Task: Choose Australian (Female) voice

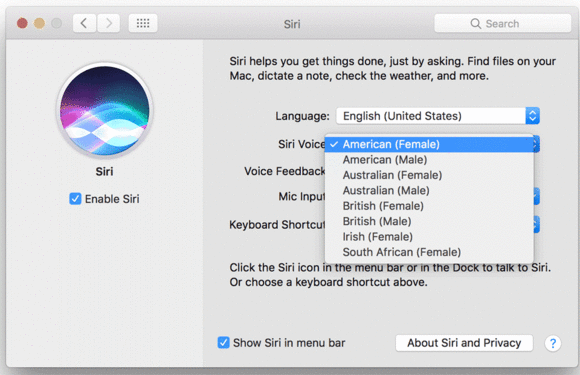Action: 429,175
